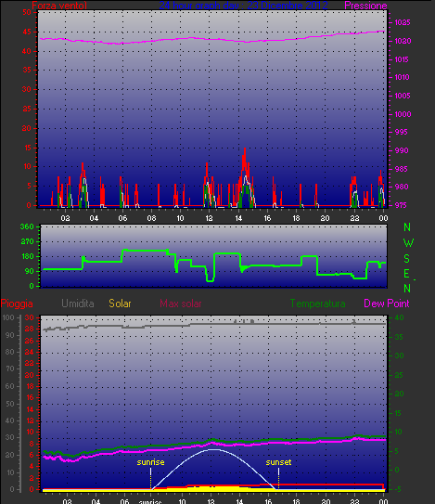
Task: Select the 24 hour graph date title
Action: [243, 6]
